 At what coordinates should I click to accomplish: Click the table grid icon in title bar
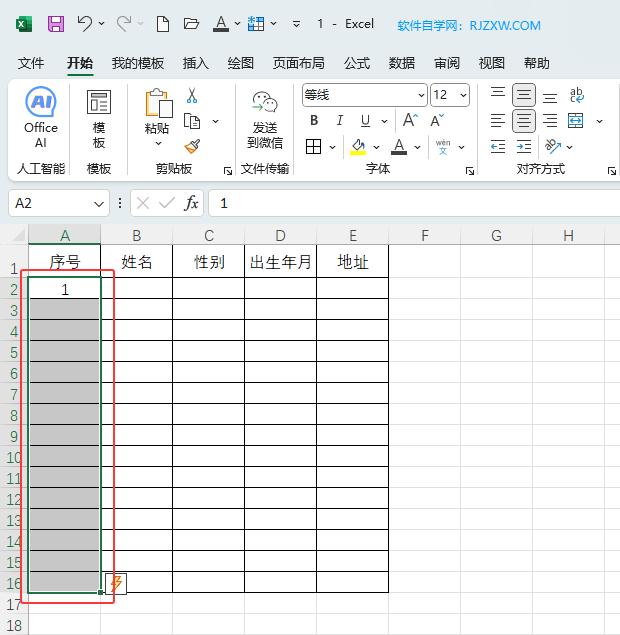click(256, 24)
